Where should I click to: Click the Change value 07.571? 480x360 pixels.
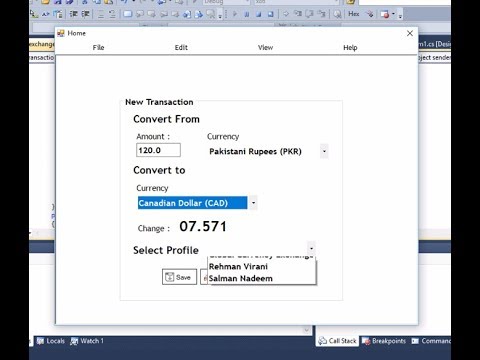203,227
